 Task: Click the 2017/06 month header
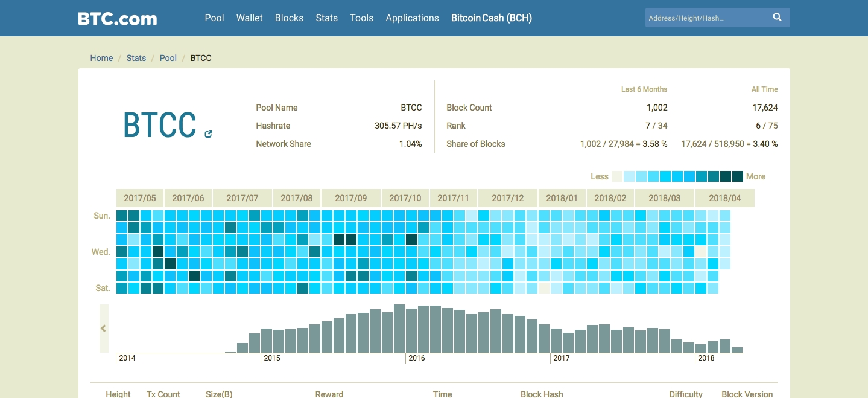[x=188, y=198]
